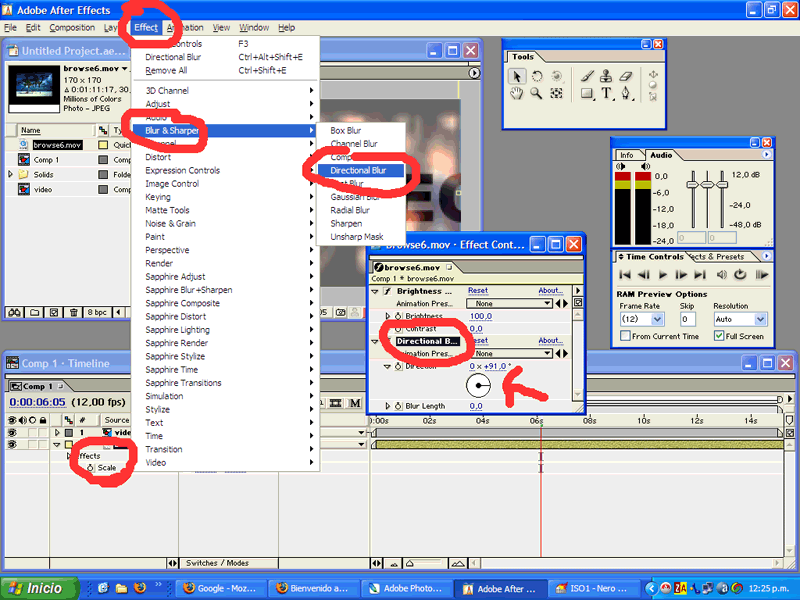This screenshot has width=800, height=600.
Task: Uncheck the Full Screen checkbox
Action: [x=718, y=336]
